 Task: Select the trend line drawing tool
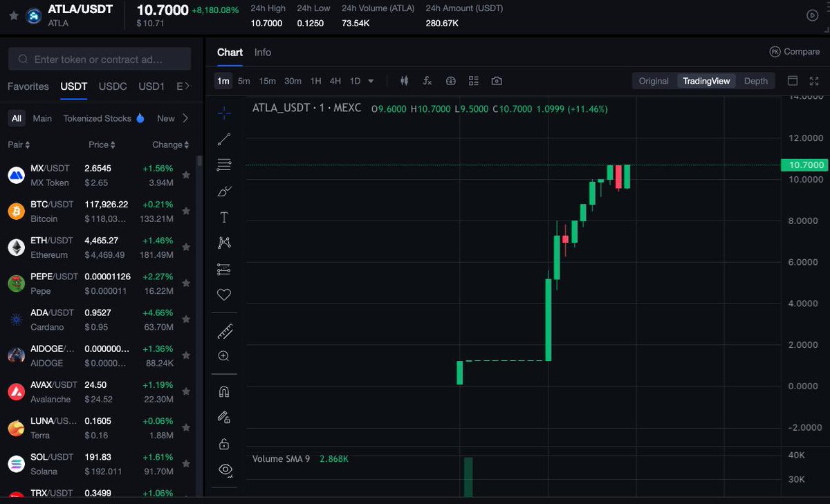(x=224, y=140)
